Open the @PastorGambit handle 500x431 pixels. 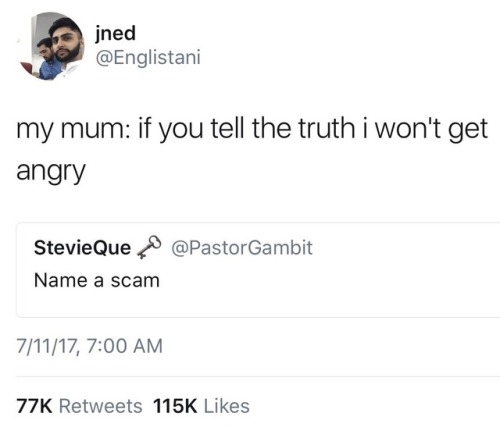coord(242,247)
